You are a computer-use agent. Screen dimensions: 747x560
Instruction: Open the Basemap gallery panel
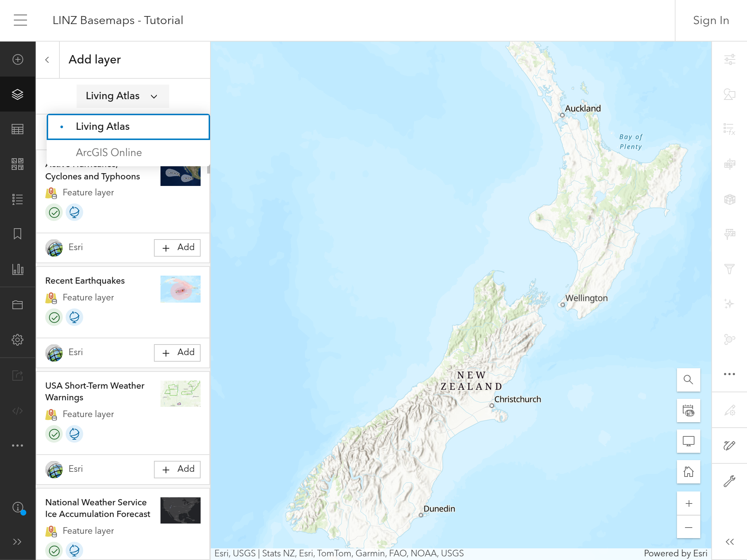[18, 164]
